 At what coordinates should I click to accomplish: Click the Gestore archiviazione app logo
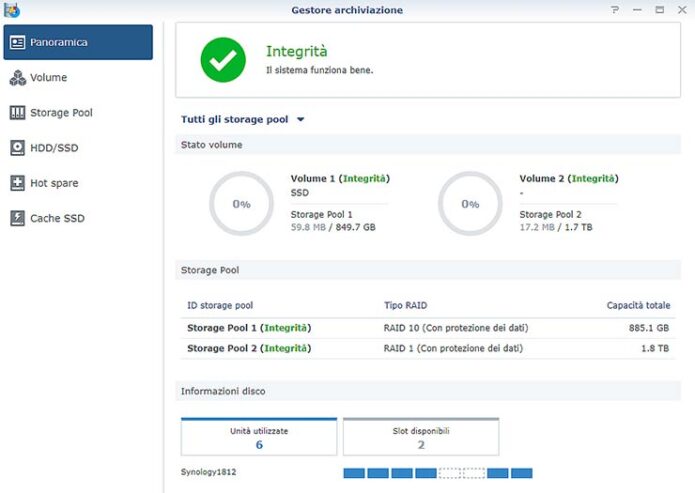(10, 9)
